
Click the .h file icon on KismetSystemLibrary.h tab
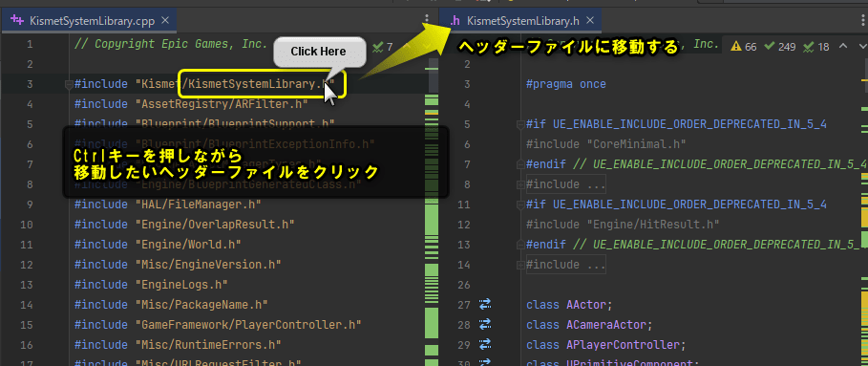[x=455, y=21]
